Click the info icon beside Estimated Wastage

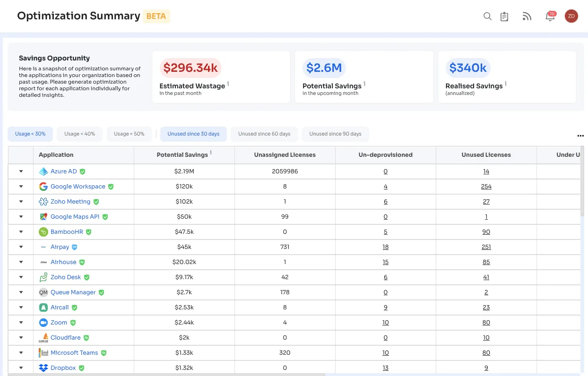228,84
